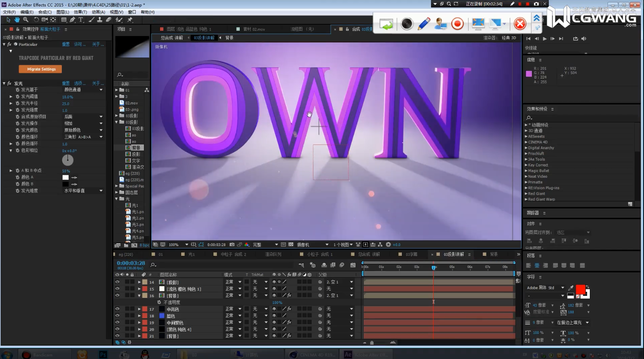Image resolution: width=644 pixels, height=359 pixels.
Task: Open the 文件(F) menu
Action: 9,12
